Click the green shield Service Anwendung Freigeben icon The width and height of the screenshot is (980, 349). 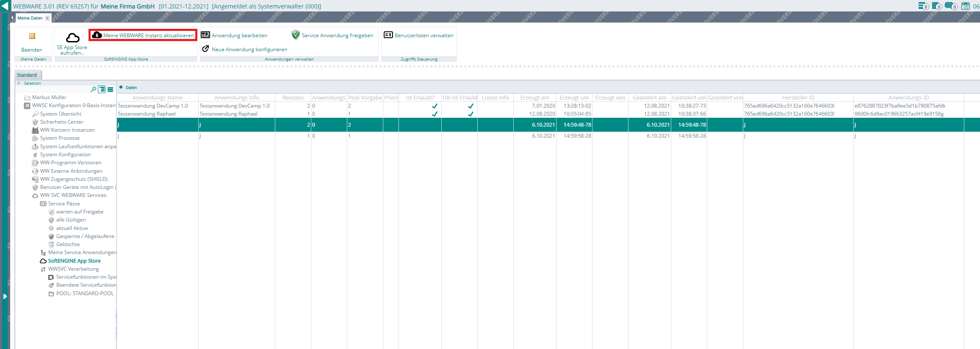click(296, 35)
